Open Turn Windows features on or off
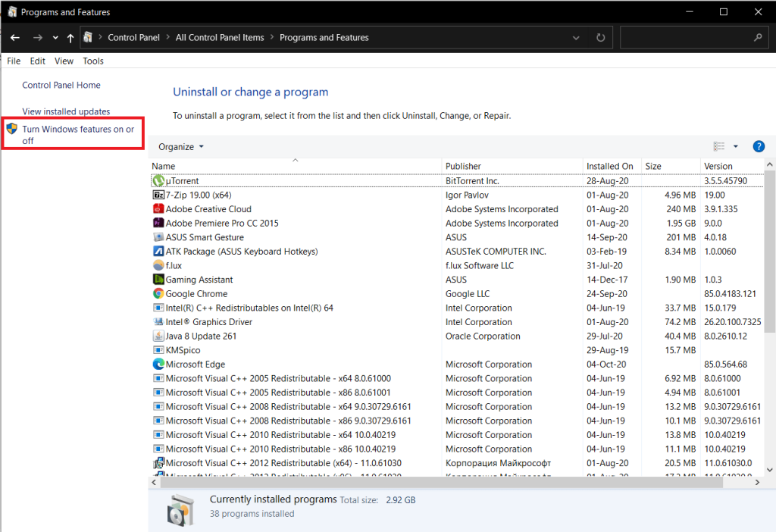 tap(78, 135)
